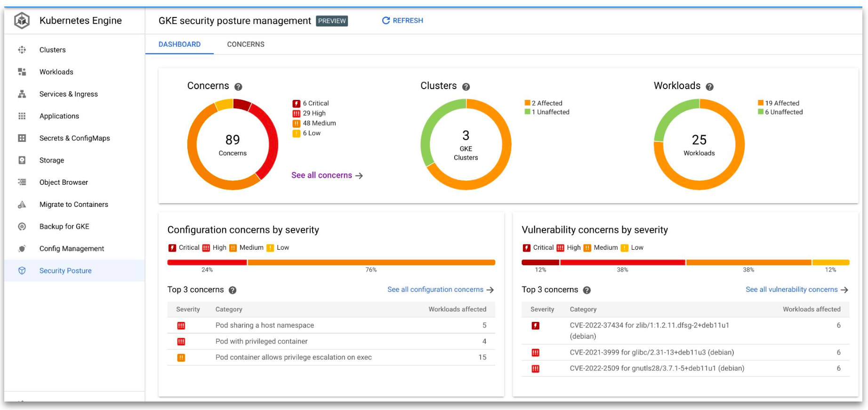Click the 12% low vulnerability severity bar

point(831,262)
